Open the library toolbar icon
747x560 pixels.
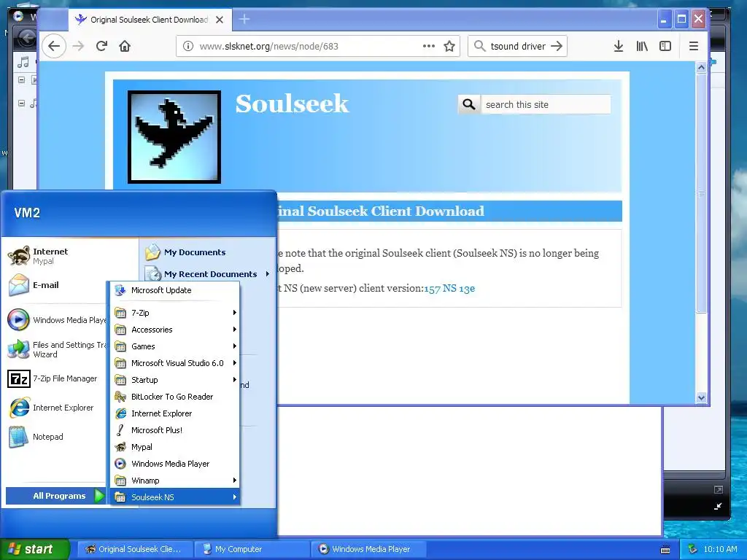tap(642, 46)
